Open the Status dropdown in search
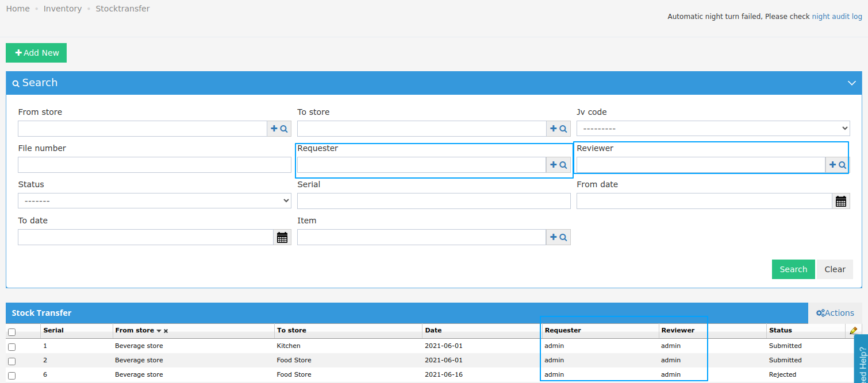 tap(155, 201)
